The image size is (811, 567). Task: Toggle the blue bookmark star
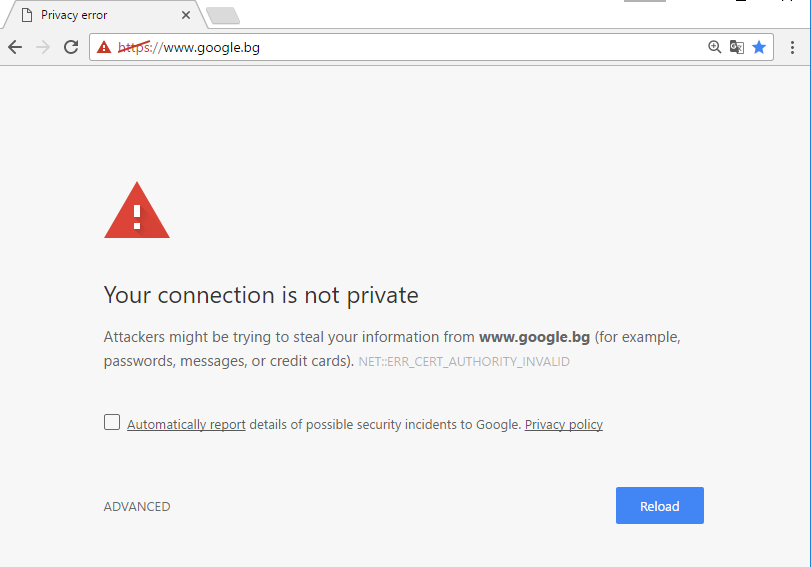(x=759, y=47)
